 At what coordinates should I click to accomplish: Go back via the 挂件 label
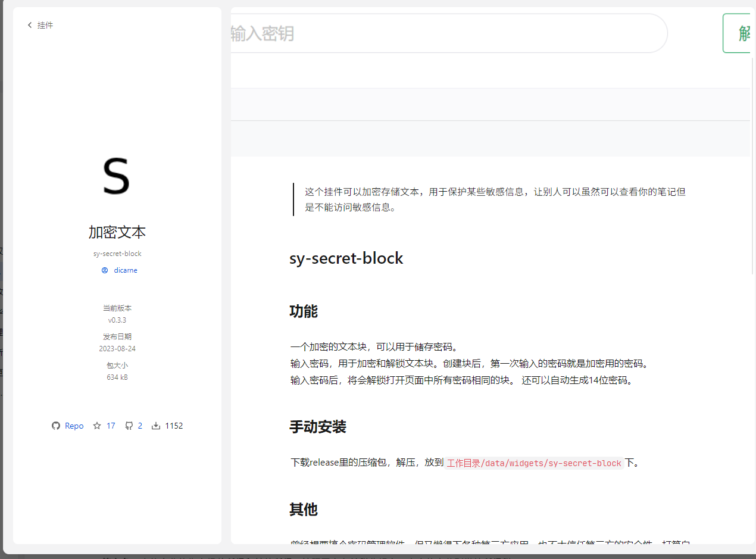(45, 25)
